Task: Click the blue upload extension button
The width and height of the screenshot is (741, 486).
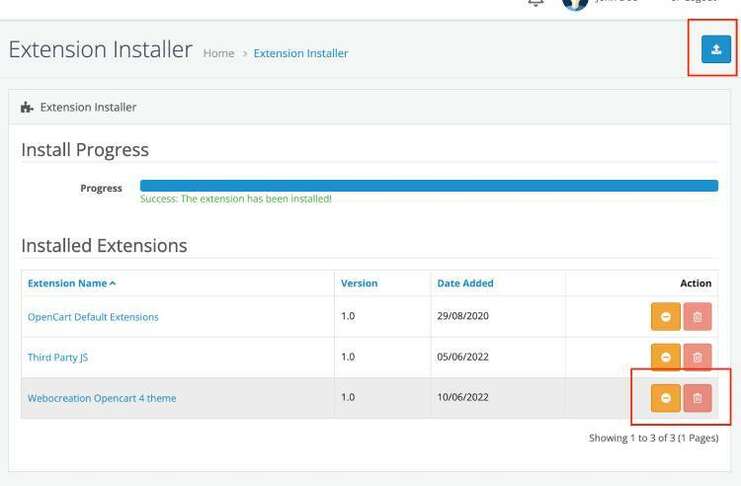Action: pyautogui.click(x=716, y=49)
